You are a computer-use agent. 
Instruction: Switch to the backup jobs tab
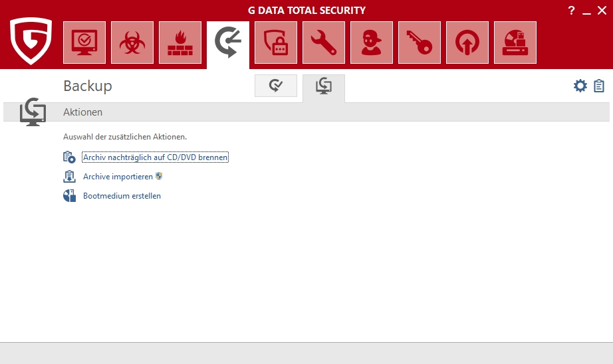click(276, 86)
